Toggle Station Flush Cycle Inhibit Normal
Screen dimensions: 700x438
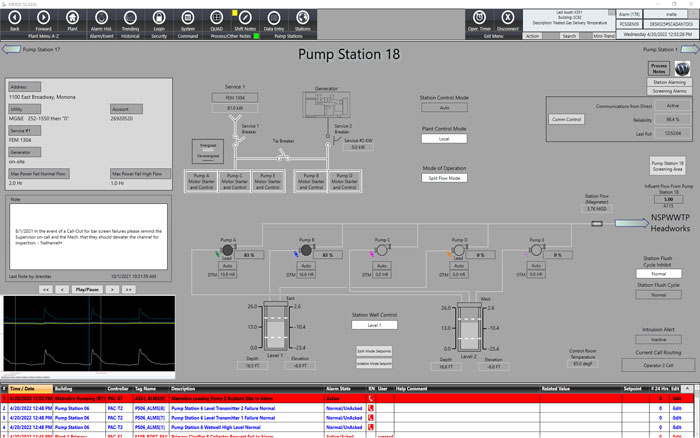(x=658, y=273)
